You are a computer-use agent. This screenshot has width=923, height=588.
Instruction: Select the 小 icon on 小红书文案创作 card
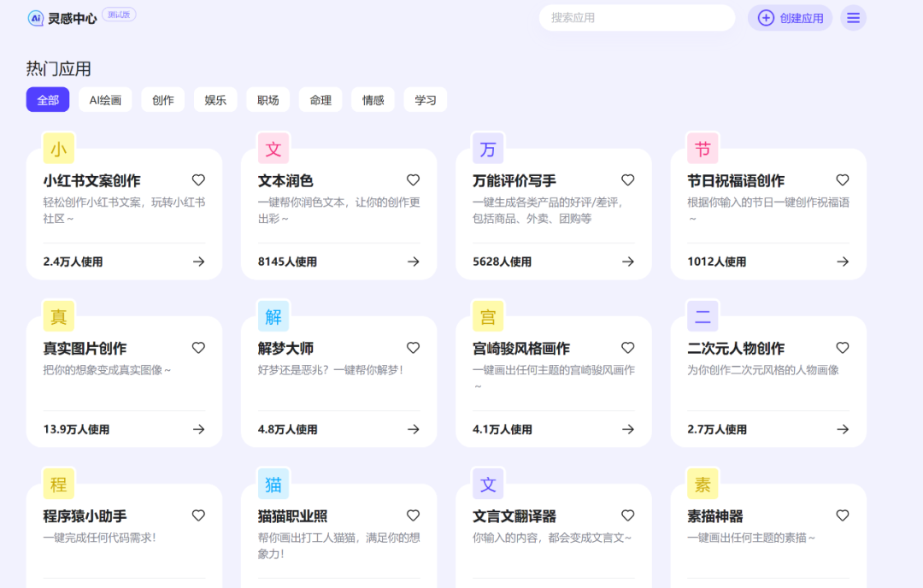58,148
